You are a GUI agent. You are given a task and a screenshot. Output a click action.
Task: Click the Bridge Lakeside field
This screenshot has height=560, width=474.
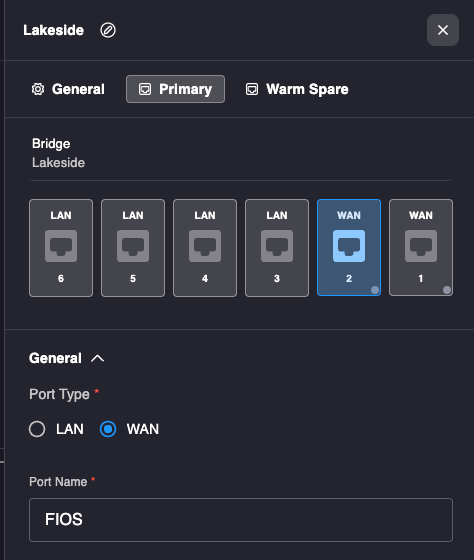coord(241,154)
